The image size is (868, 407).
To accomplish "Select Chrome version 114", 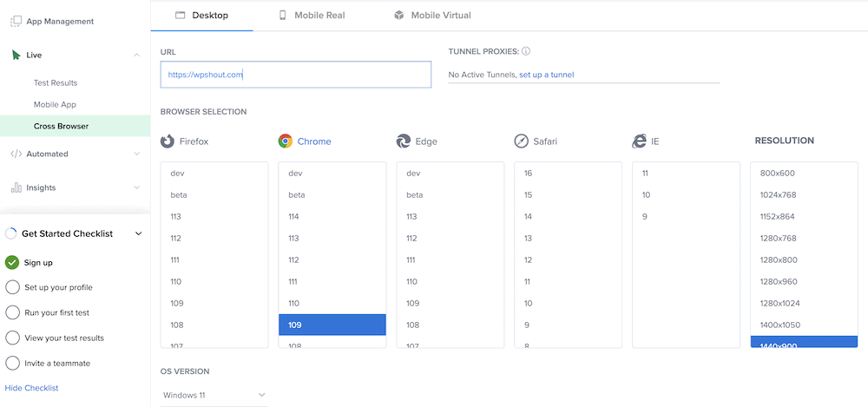I will tap(332, 216).
